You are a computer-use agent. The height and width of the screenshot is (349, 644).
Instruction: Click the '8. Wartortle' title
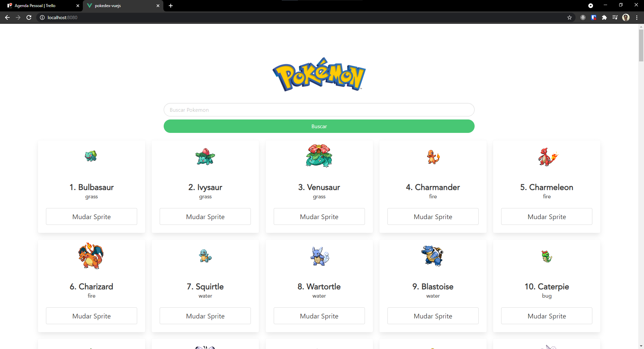319,287
